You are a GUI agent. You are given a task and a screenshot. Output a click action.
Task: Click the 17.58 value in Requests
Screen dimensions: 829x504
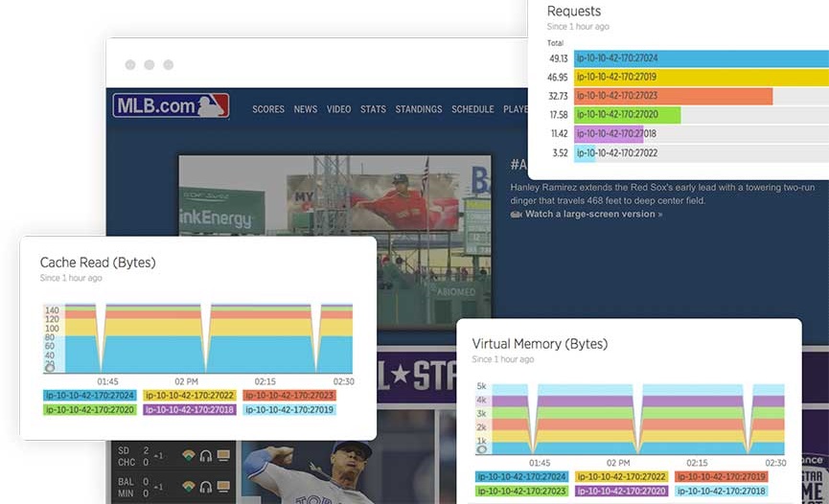[x=559, y=115]
